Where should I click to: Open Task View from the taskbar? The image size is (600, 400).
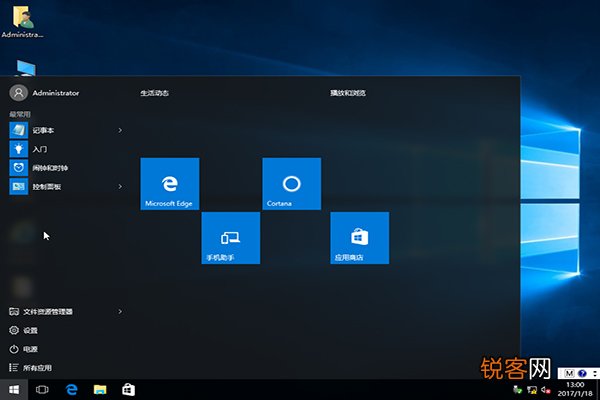[x=43, y=388]
